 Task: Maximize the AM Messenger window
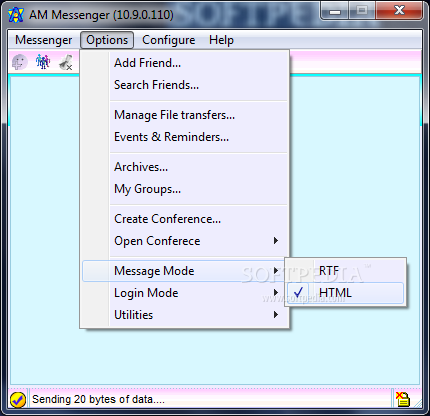[362, 10]
